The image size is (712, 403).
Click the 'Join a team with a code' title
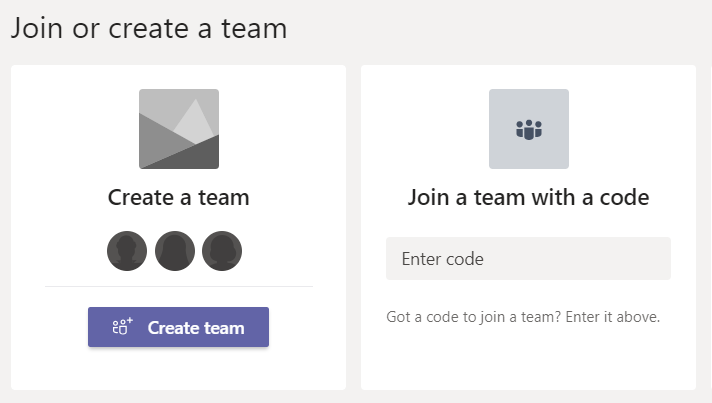[x=529, y=198]
